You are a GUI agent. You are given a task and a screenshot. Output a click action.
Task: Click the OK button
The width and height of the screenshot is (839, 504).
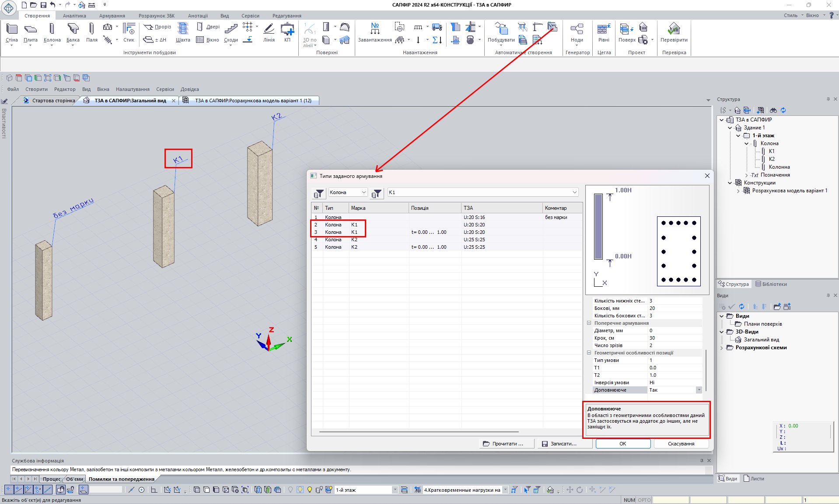pos(622,444)
